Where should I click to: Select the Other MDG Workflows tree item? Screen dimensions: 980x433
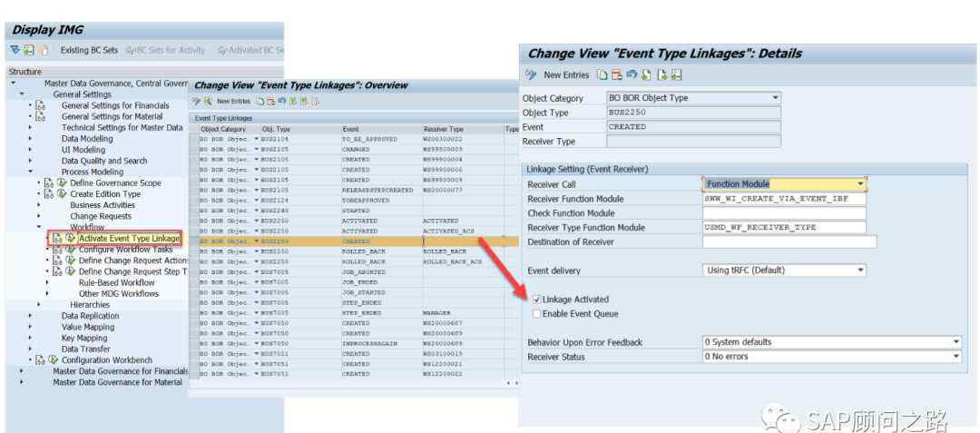pos(119,294)
